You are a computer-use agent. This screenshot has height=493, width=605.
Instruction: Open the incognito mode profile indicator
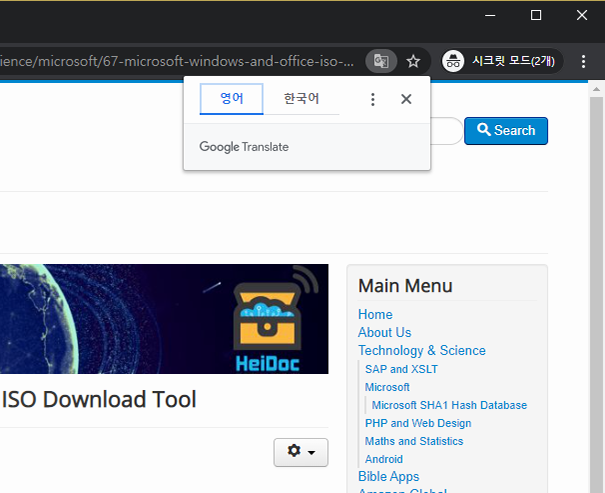[x=502, y=61]
